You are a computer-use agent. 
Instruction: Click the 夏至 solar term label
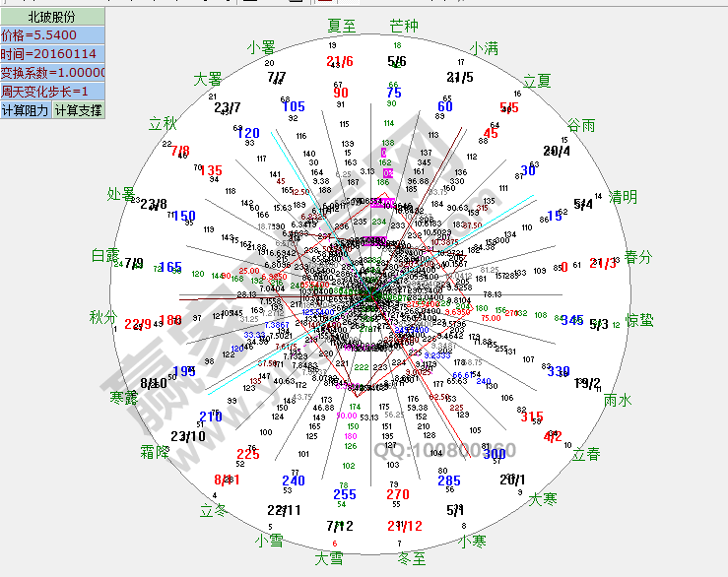pos(342,27)
